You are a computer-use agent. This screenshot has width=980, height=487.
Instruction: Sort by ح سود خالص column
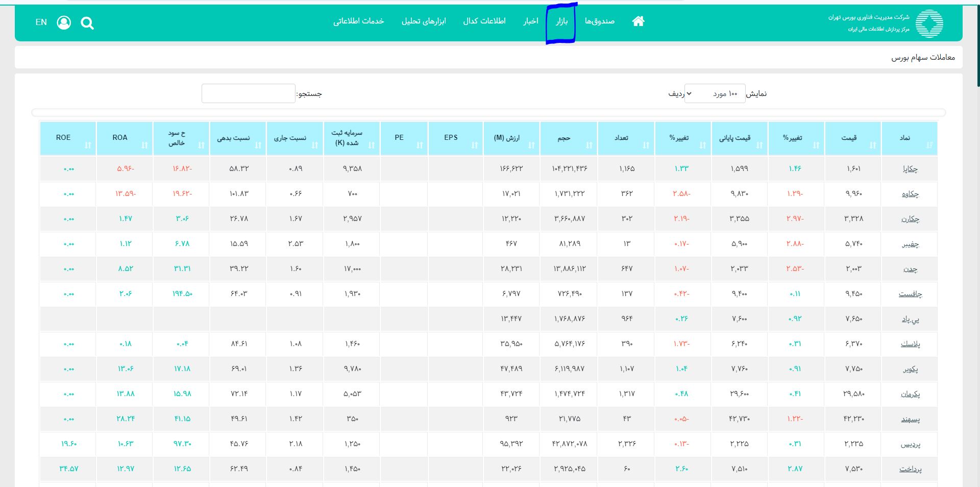pyautogui.click(x=181, y=138)
